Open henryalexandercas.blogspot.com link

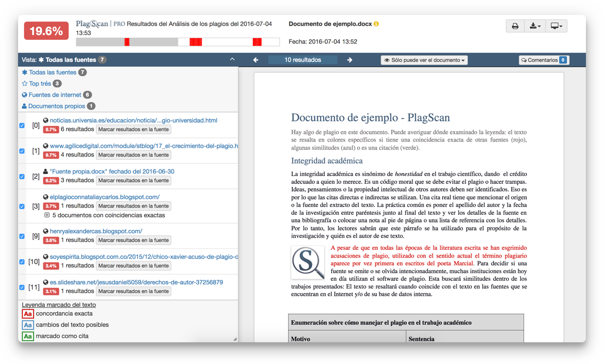pos(96,231)
